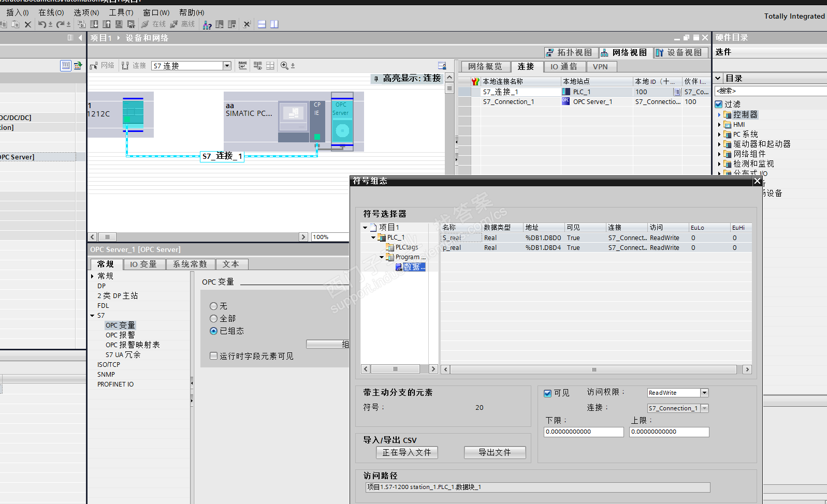Start simulation using the toolbar icon
The width and height of the screenshot is (827, 504).
(119, 24)
